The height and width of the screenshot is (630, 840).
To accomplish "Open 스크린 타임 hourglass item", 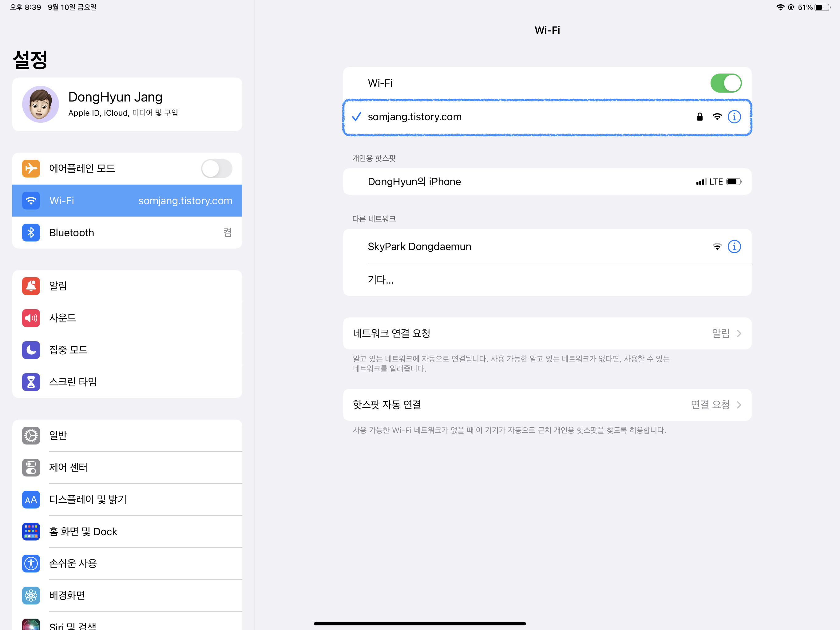I will click(127, 381).
